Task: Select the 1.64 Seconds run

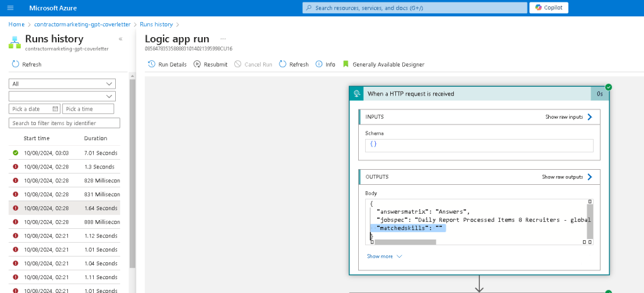Action: point(64,208)
